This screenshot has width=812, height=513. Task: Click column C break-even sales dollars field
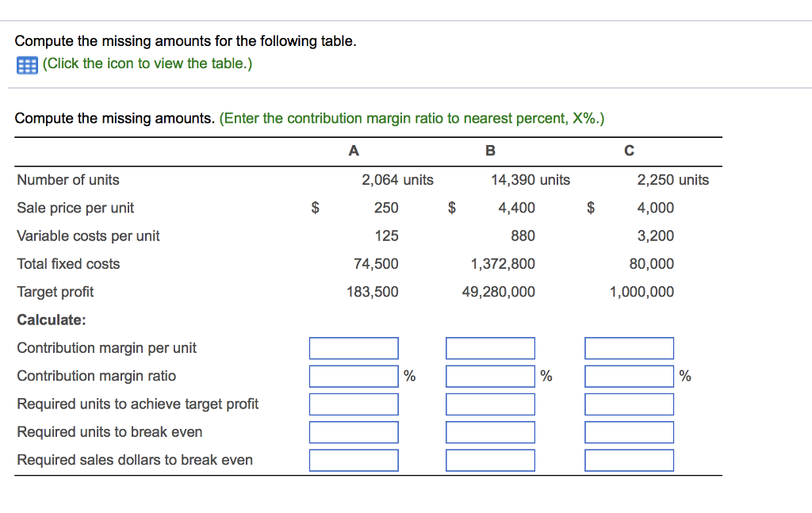point(629,459)
